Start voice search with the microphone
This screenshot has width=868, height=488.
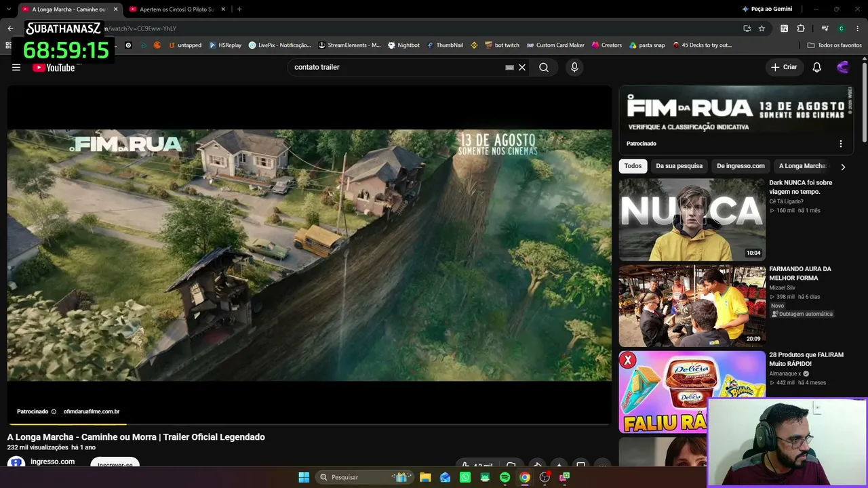tap(574, 67)
